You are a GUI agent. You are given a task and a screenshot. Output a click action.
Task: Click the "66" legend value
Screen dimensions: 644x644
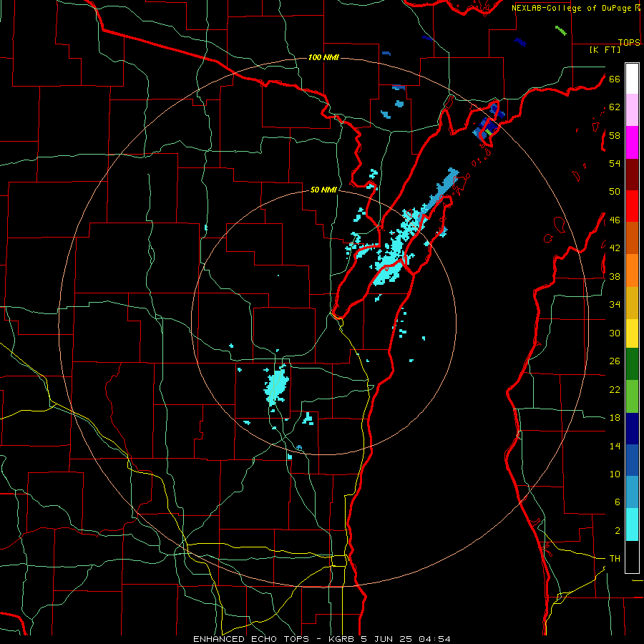[615, 79]
